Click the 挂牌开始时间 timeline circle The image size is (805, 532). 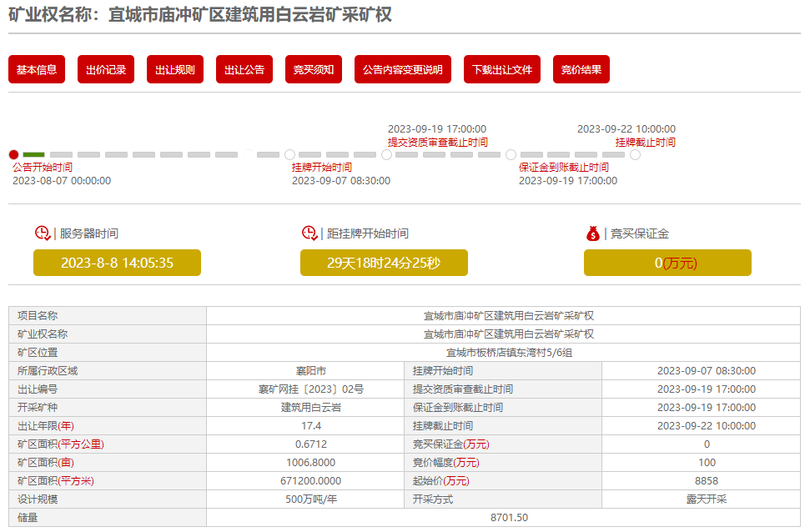[289, 155]
